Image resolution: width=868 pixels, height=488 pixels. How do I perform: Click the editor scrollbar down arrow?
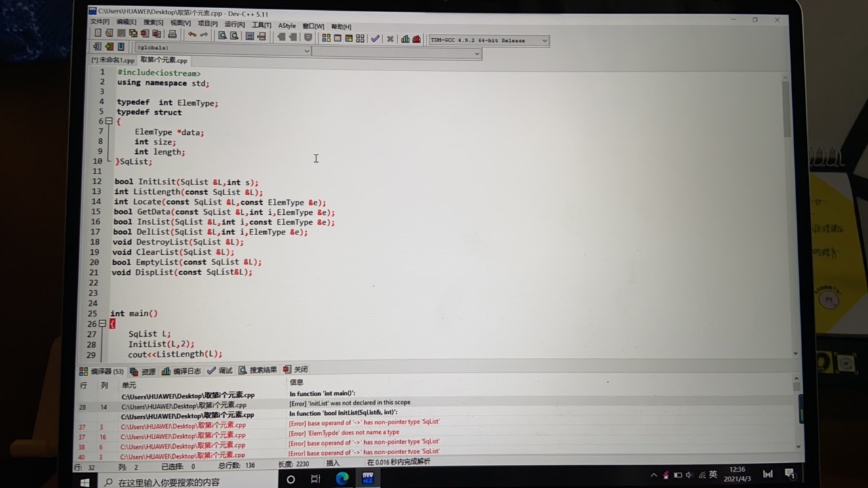[x=795, y=353]
